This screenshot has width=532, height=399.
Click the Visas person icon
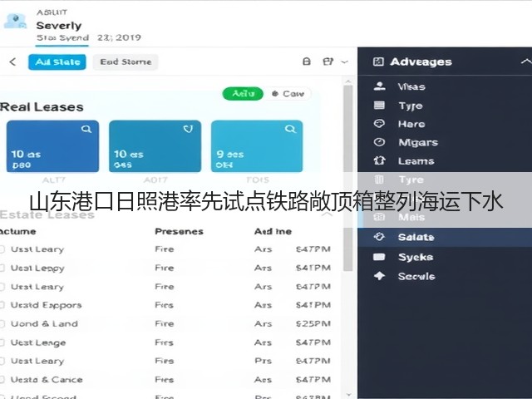[x=379, y=86]
